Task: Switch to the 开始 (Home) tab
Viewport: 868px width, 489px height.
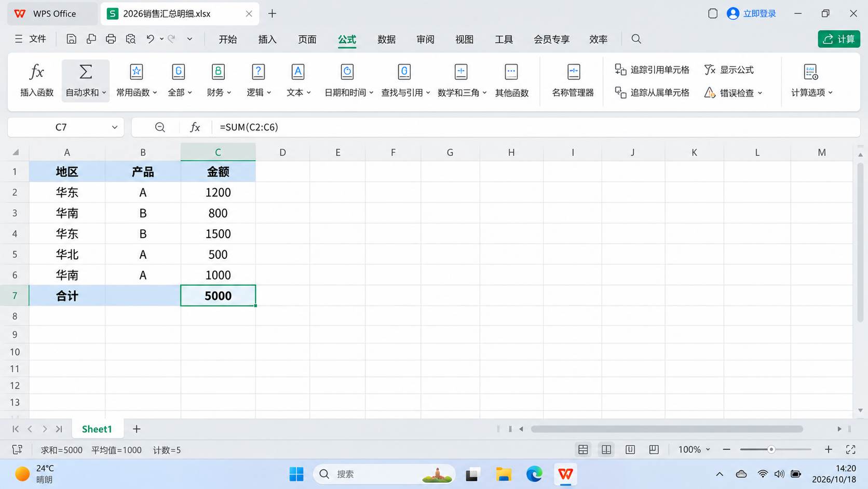Action: tap(227, 39)
